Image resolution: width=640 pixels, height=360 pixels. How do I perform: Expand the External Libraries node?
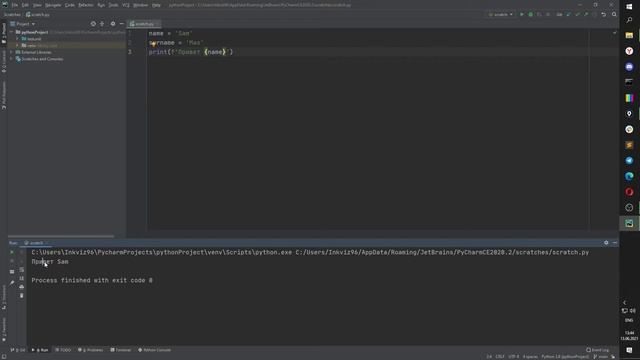(12, 52)
